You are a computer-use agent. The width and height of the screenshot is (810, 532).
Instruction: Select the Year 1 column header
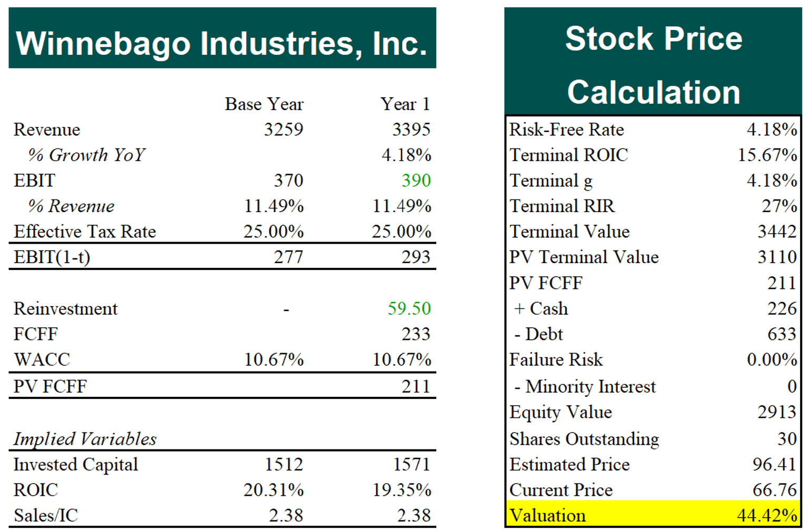(x=405, y=104)
